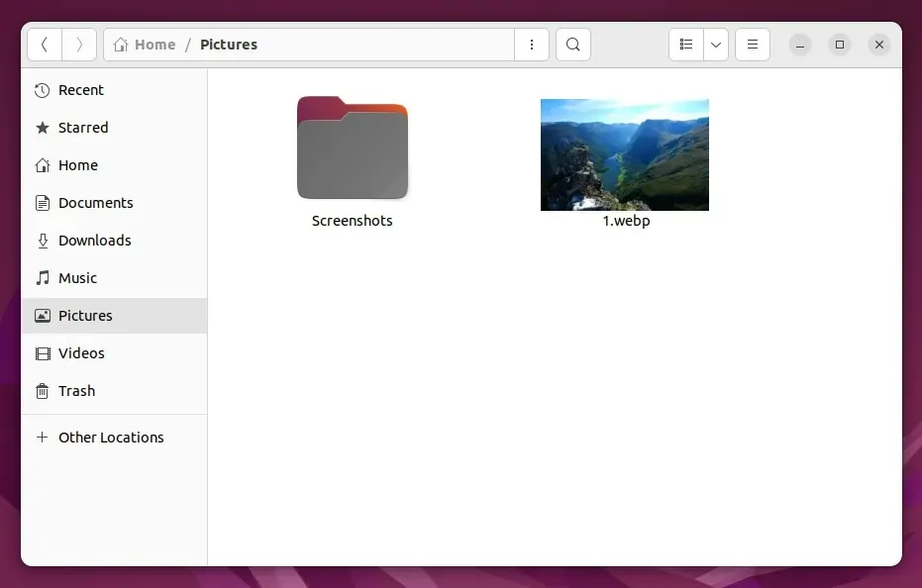Open Other Locations from the sidebar

(111, 437)
